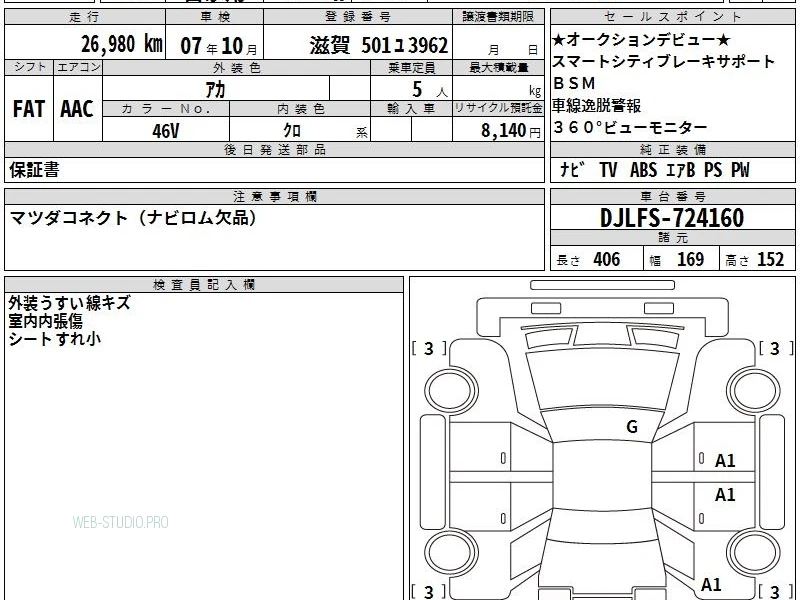Click the 走行 column header
This screenshot has width=800, height=600.
(85, 17)
